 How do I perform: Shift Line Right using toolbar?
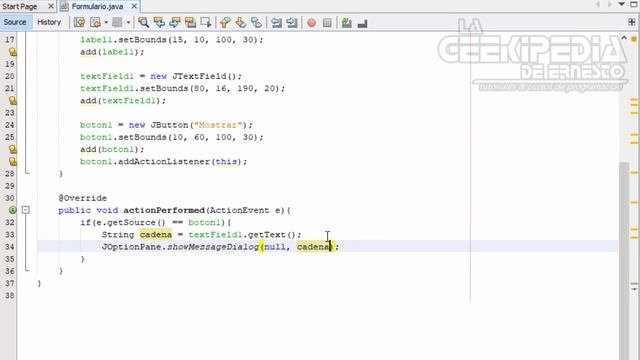tap(292, 22)
